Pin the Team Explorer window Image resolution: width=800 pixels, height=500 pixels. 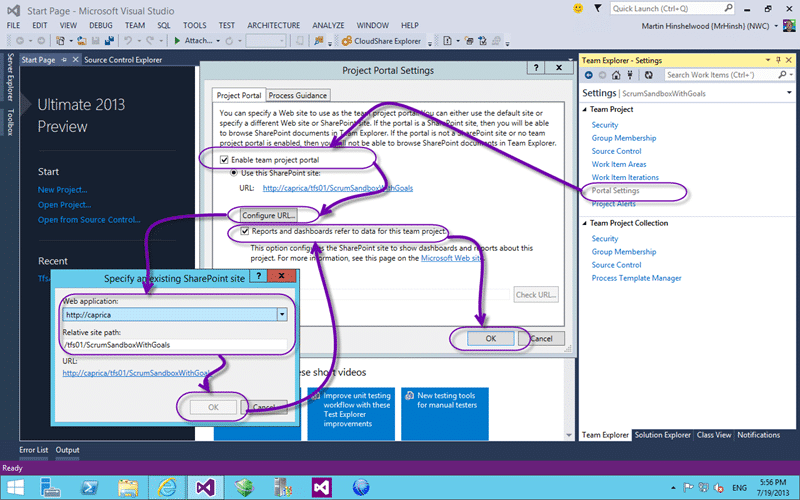pyautogui.click(x=778, y=60)
